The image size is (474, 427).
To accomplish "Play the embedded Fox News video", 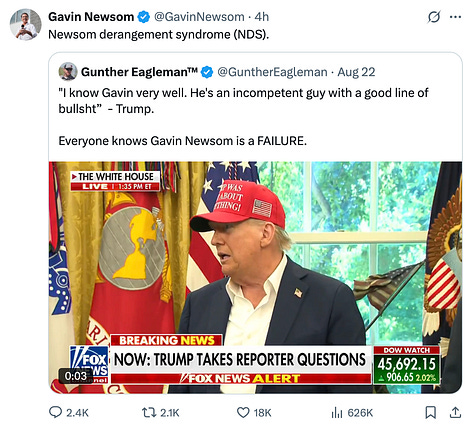I will coord(255,277).
